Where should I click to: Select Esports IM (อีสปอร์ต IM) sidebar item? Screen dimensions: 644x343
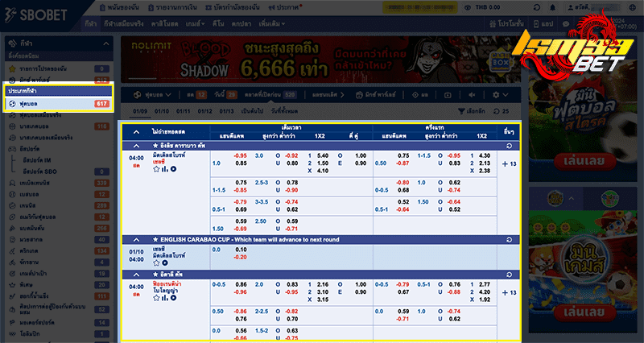pos(37,159)
